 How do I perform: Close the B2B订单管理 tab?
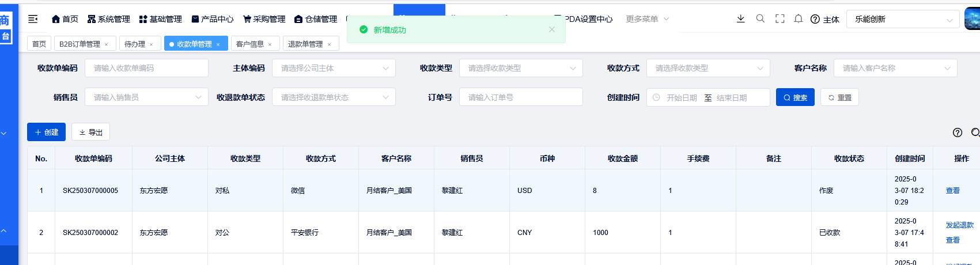[107, 44]
